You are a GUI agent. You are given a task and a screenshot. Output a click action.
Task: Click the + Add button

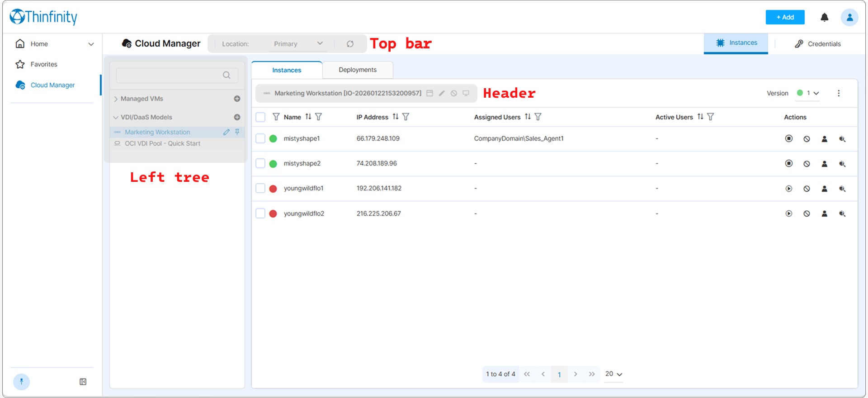pos(785,17)
